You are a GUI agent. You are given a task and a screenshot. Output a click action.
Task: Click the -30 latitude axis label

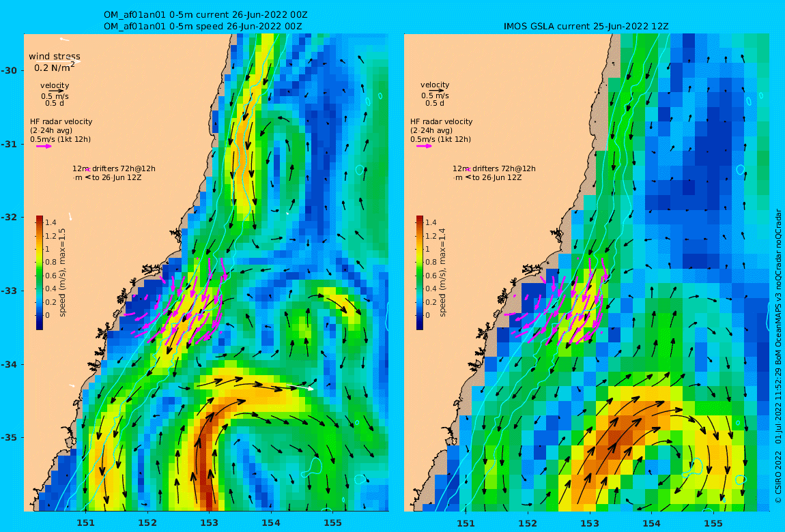tap(10, 70)
